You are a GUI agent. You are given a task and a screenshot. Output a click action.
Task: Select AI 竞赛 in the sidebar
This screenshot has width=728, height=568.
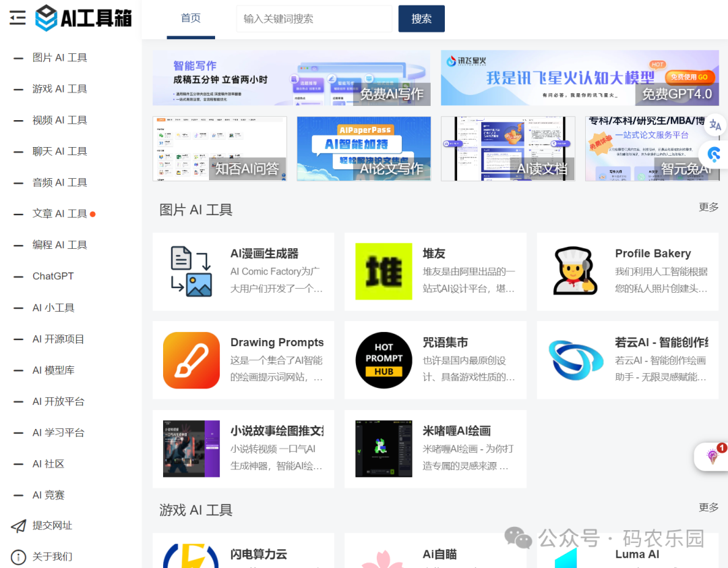coord(49,495)
